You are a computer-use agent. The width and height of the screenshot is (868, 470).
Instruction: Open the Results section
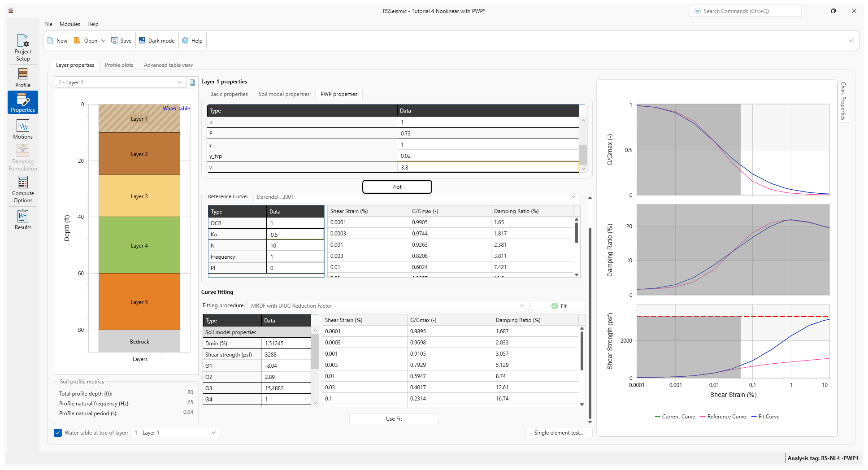click(23, 220)
